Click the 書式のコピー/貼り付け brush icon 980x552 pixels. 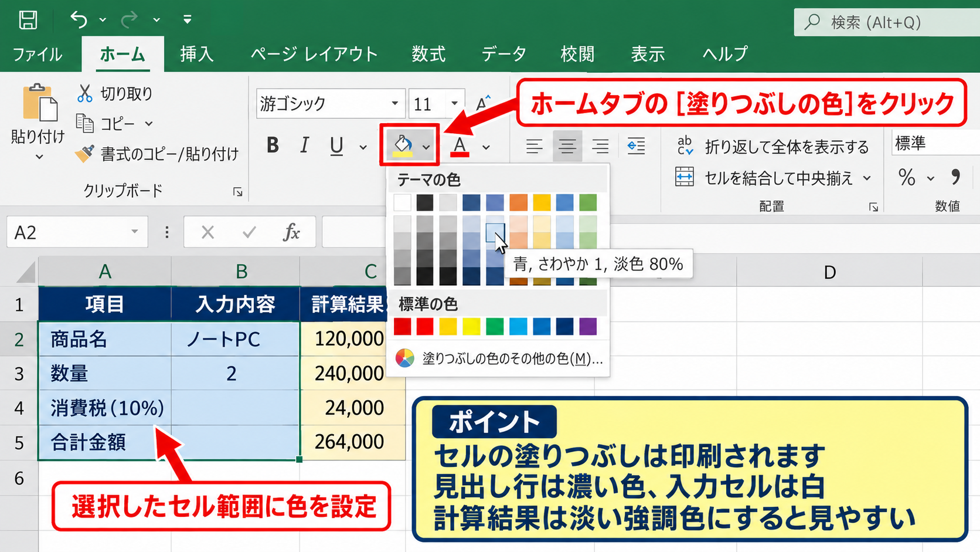(x=85, y=154)
